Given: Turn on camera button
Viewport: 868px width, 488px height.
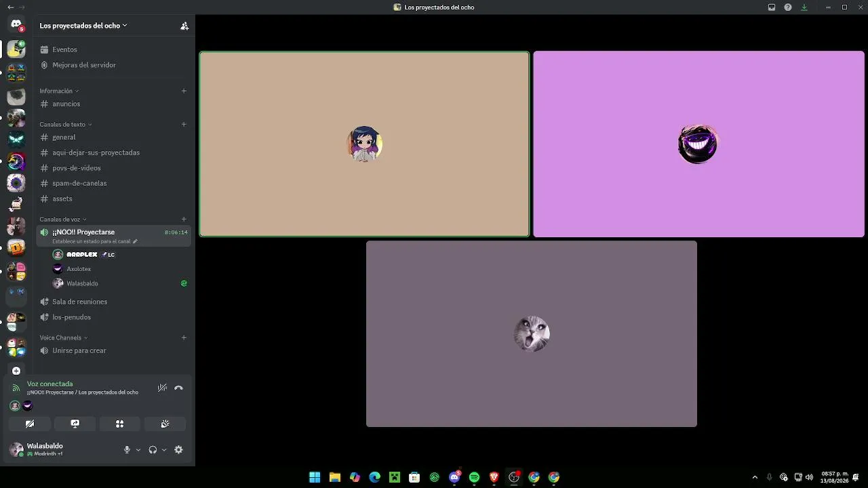Looking at the screenshot, I should [30, 424].
